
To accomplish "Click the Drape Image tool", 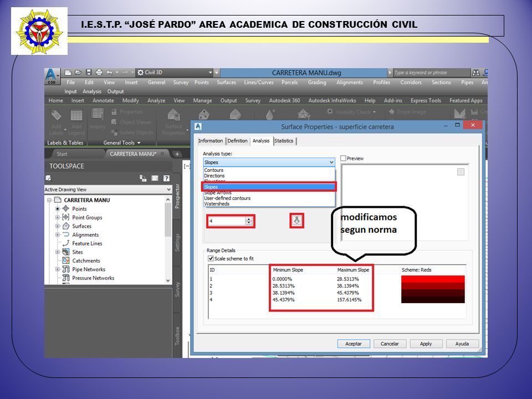I will (407, 112).
